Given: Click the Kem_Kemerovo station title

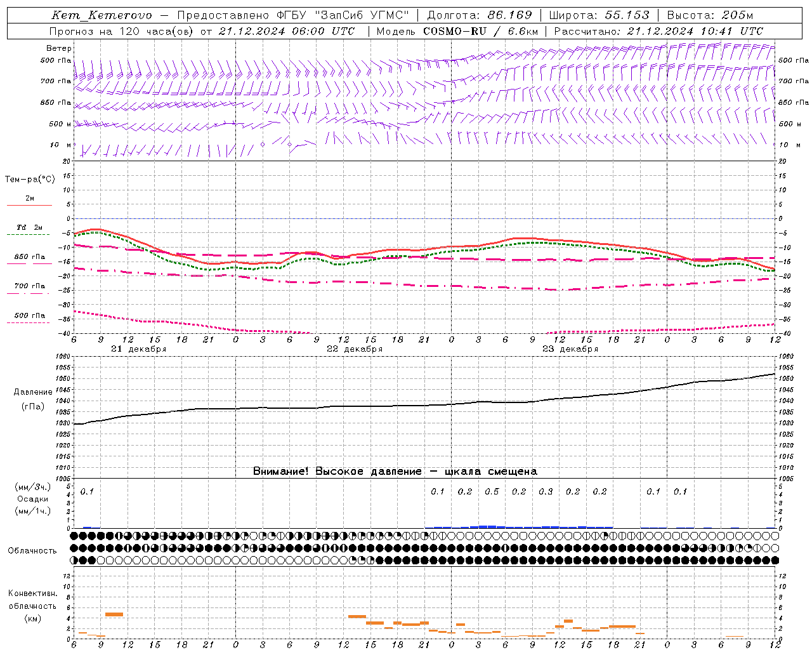Looking at the screenshot, I should [x=101, y=15].
